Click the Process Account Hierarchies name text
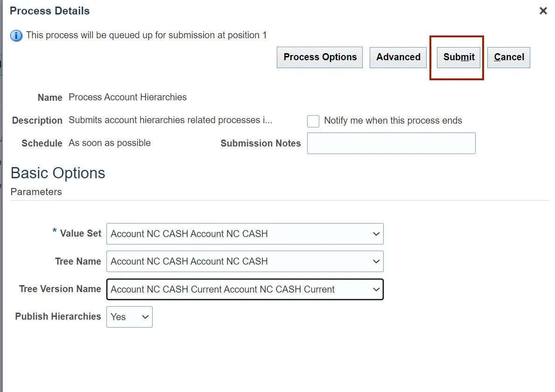The image size is (555, 392). click(x=127, y=98)
